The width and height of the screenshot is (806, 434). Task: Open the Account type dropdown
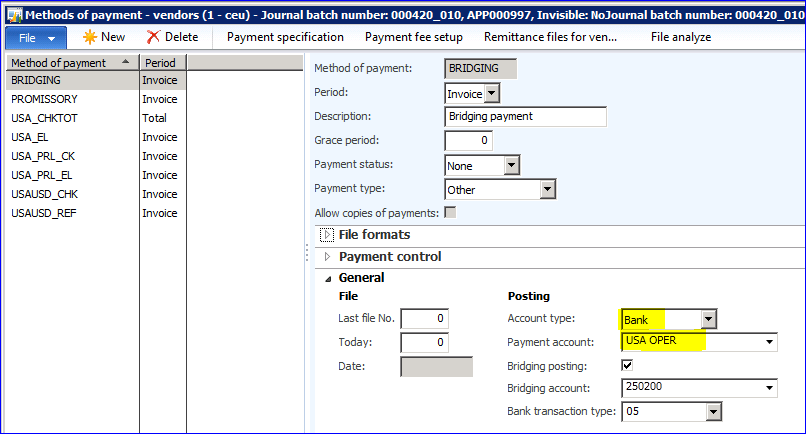point(709,320)
